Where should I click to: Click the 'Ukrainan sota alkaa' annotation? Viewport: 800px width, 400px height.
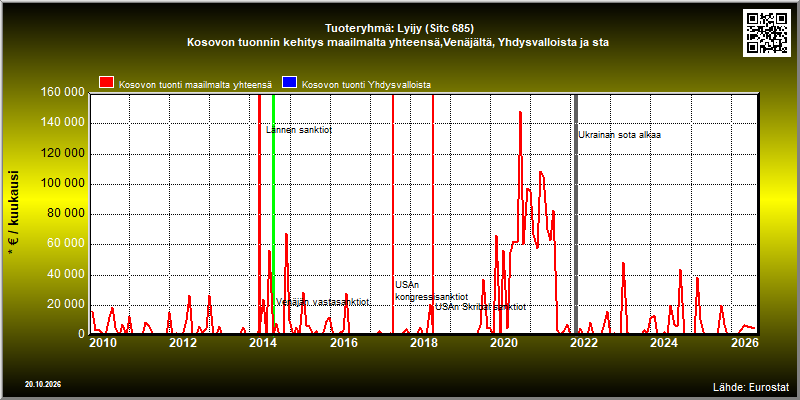(619, 135)
